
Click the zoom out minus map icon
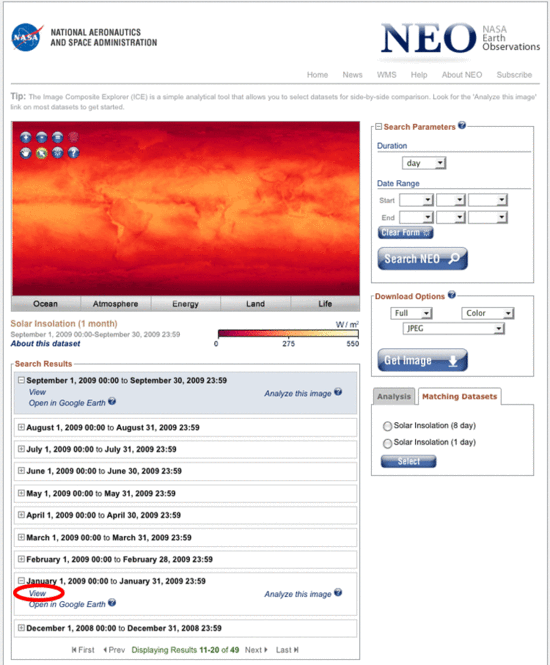click(x=42, y=137)
